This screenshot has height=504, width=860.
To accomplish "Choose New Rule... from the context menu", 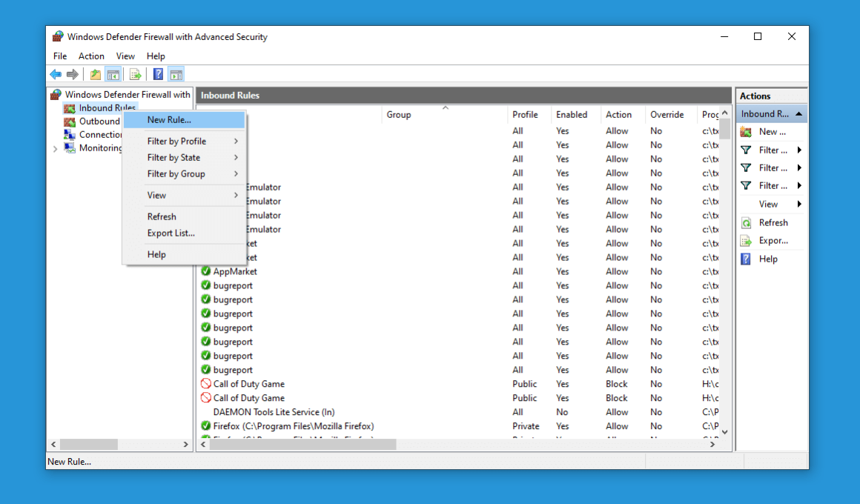I will click(x=185, y=119).
